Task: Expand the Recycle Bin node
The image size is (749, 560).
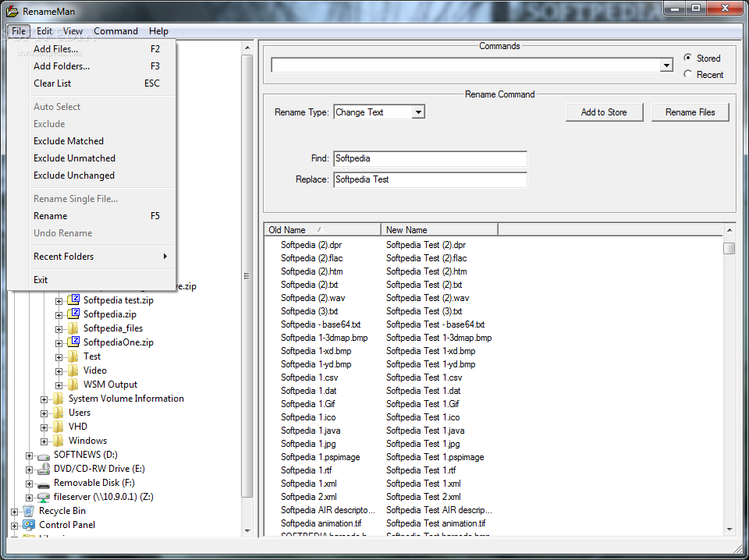Action: coord(14,512)
